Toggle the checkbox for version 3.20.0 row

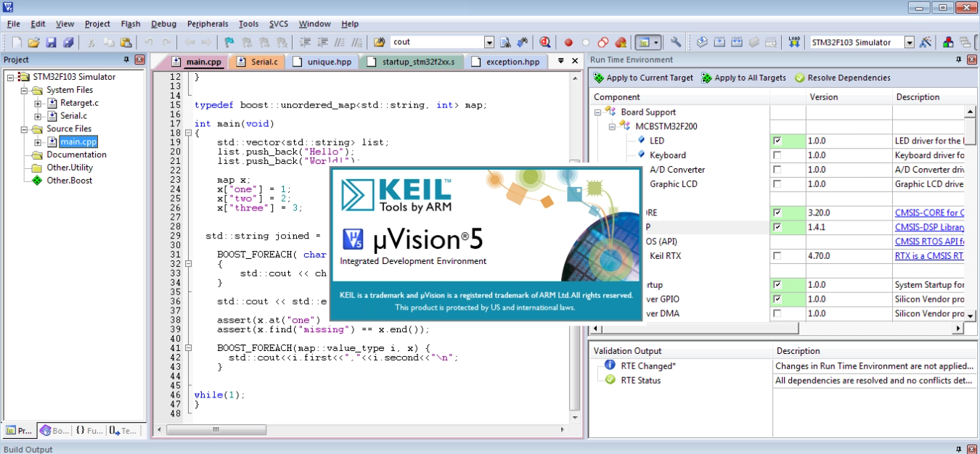777,212
